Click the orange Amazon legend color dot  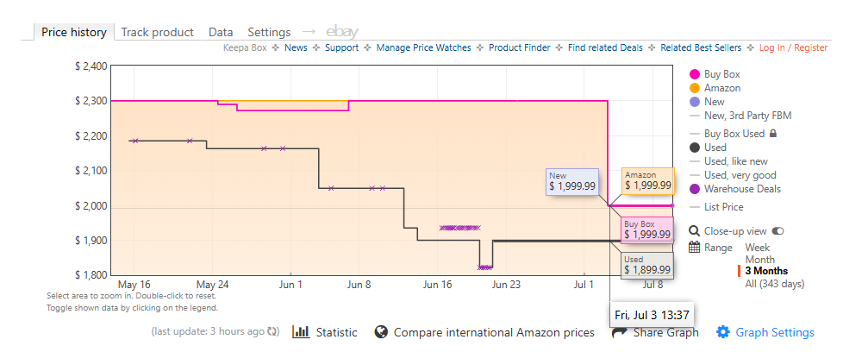pos(695,88)
